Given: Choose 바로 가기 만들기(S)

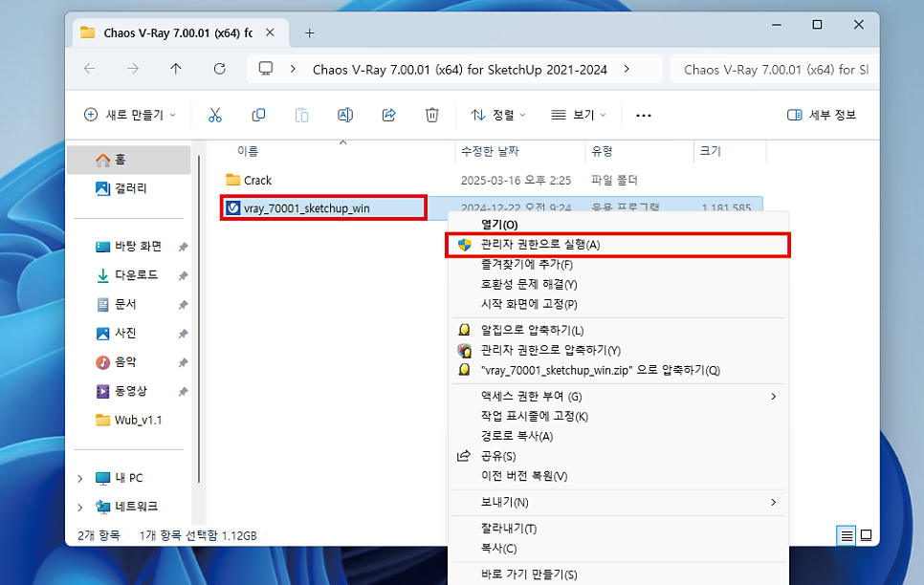Looking at the screenshot, I should (618, 574).
